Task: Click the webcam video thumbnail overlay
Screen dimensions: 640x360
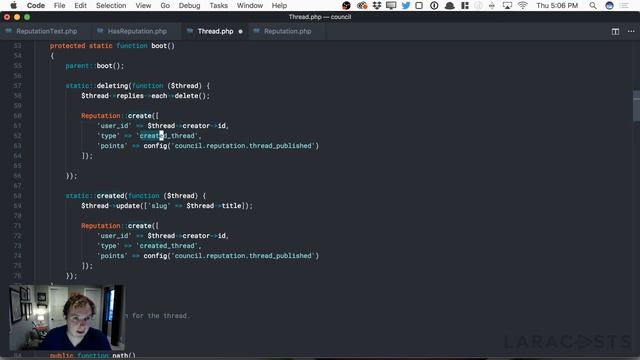Action: coord(67,318)
